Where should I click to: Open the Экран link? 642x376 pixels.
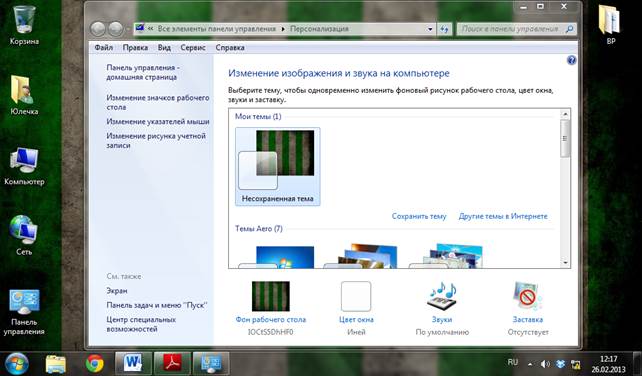tap(117, 291)
